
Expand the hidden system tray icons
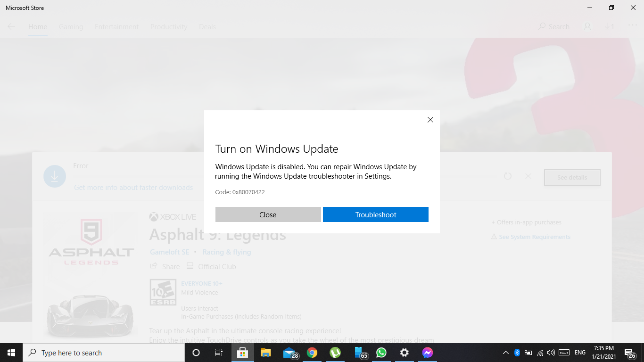coord(506,353)
